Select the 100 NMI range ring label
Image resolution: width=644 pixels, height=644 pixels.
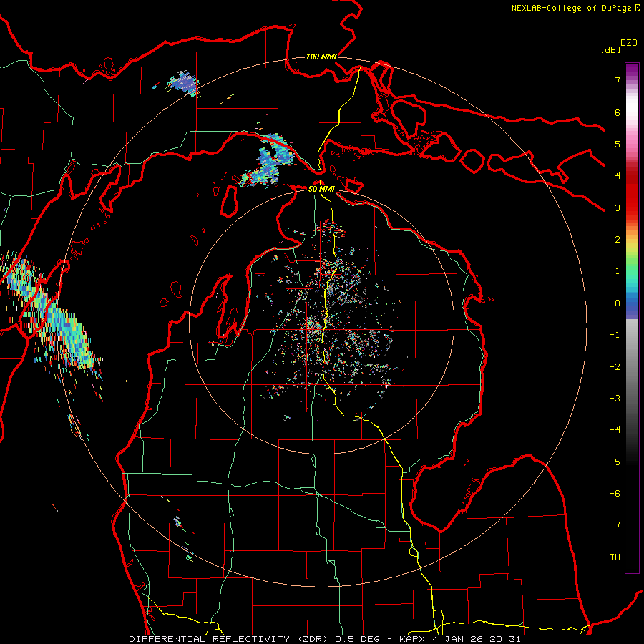[321, 57]
